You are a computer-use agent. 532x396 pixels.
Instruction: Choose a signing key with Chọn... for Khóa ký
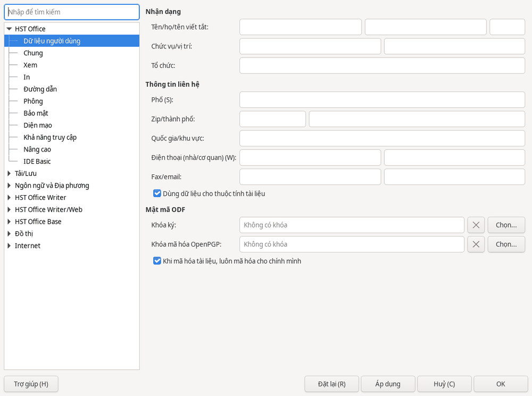point(506,225)
